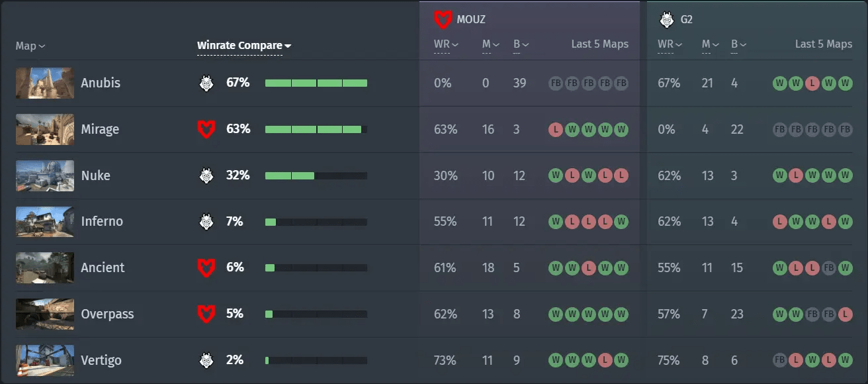This screenshot has width=868, height=384.
Task: Click the MOUZ heart logo in header
Action: [443, 19]
